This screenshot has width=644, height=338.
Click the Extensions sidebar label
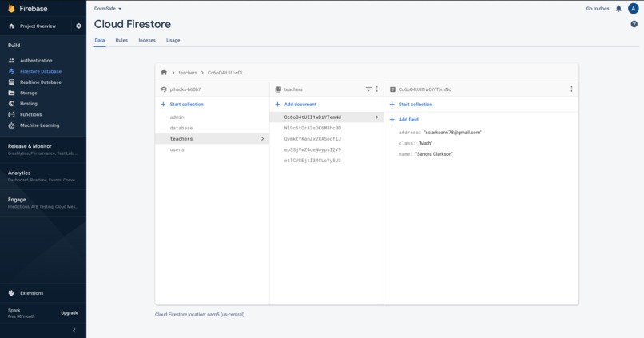tap(32, 293)
